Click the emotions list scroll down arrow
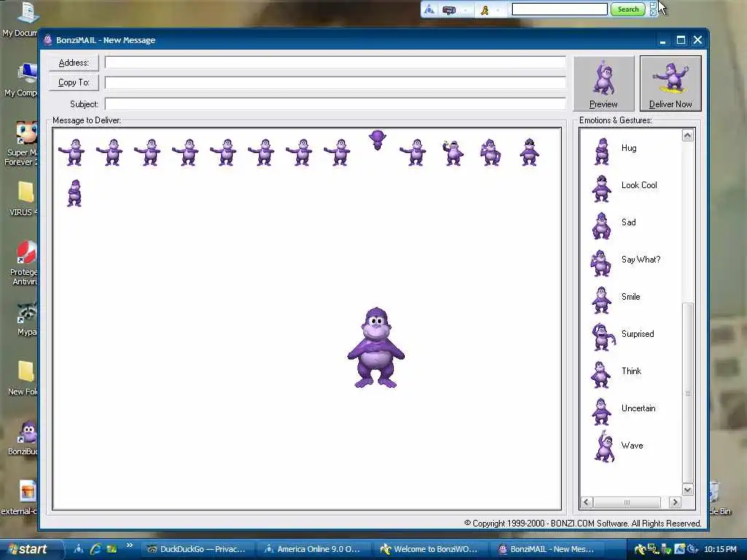 pyautogui.click(x=687, y=489)
